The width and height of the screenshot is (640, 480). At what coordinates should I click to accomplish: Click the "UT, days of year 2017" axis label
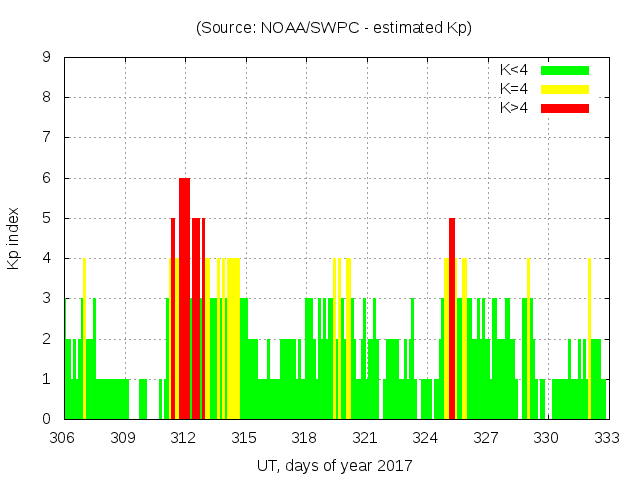tap(334, 465)
